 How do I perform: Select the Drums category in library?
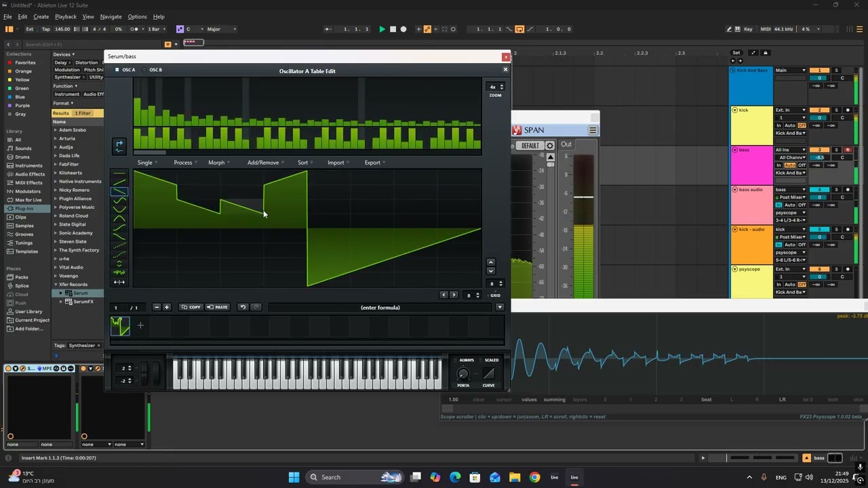click(x=22, y=157)
